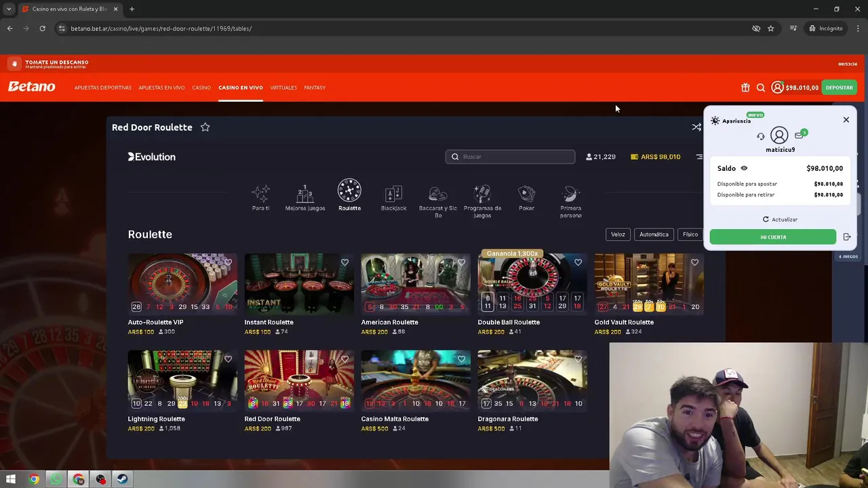The height and width of the screenshot is (488, 868).
Task: Open American Roulette table thumbnail
Action: pos(416,284)
